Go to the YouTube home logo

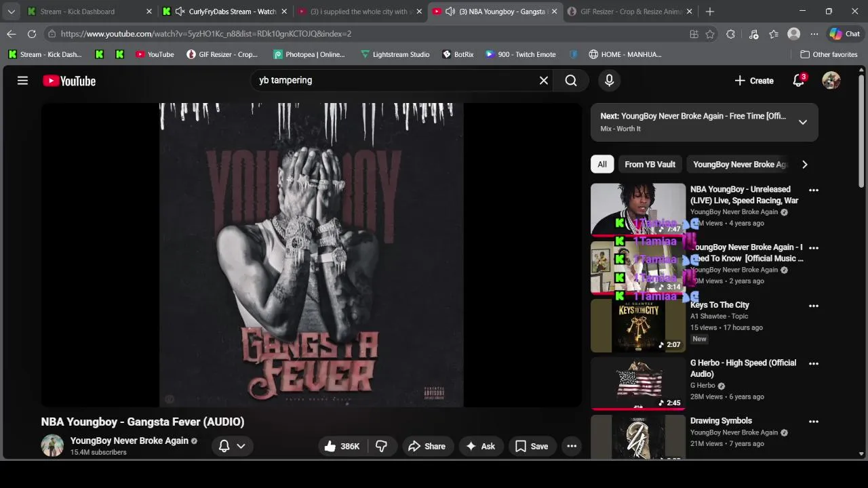click(x=69, y=81)
